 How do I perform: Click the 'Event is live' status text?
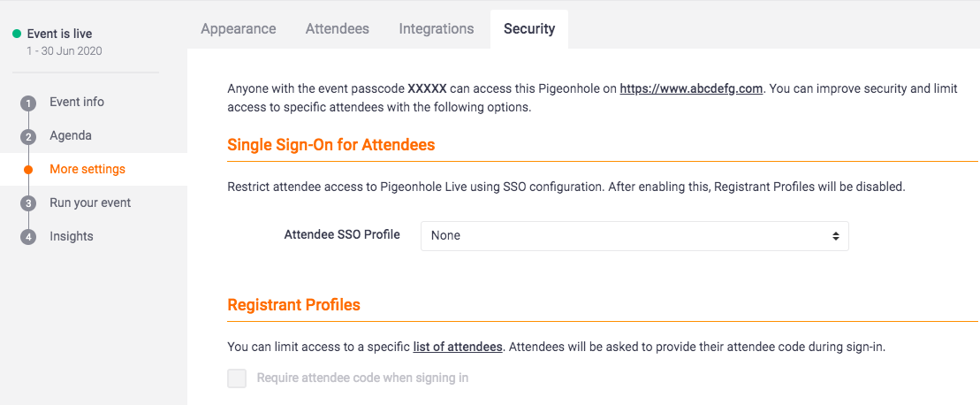[x=59, y=34]
